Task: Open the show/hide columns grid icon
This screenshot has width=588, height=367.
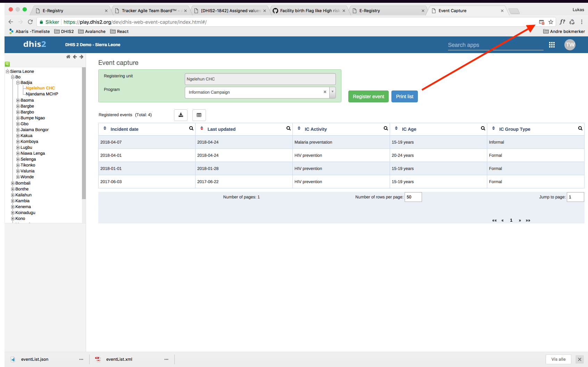Action: (x=199, y=115)
